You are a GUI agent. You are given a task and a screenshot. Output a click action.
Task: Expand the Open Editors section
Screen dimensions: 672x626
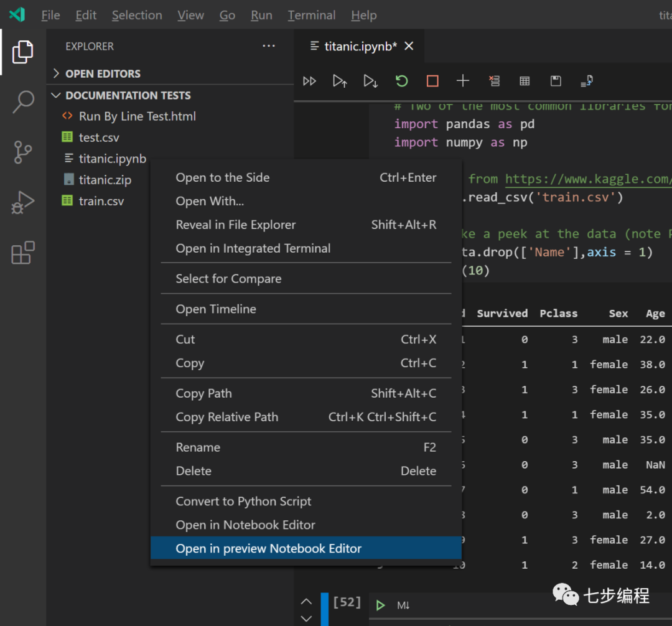[x=103, y=73]
